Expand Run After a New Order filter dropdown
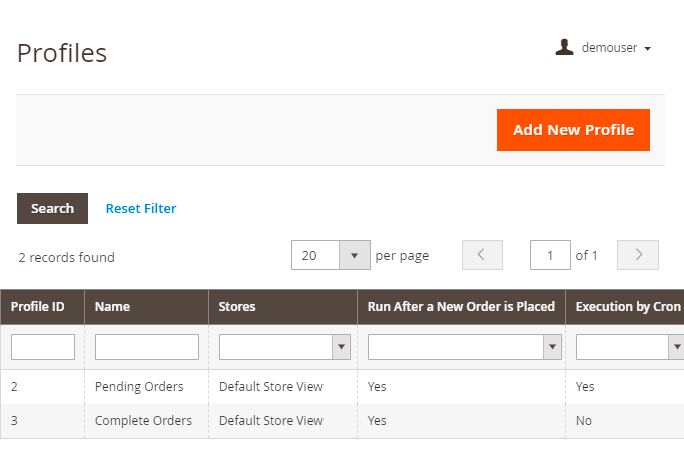This screenshot has height=451, width=684. click(552, 347)
